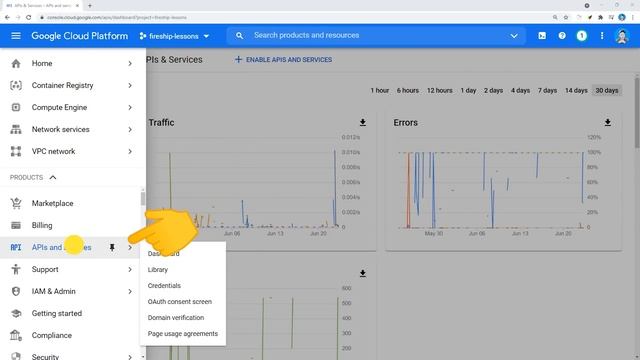Select the 14 days time range
This screenshot has height=360, width=640.
click(576, 91)
